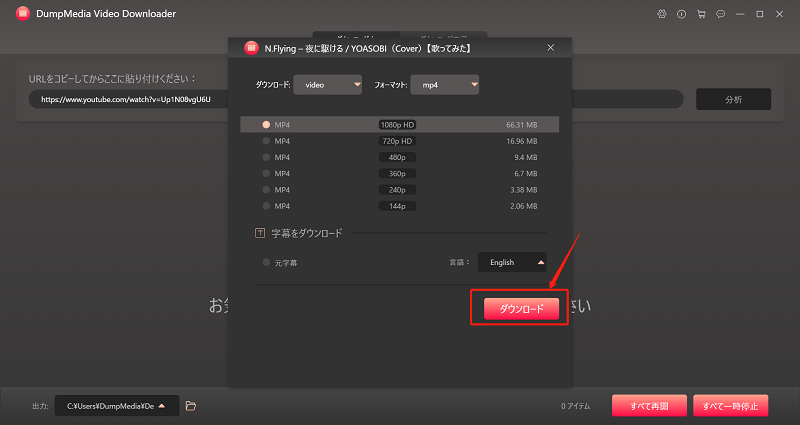The width and height of the screenshot is (800, 425).
Task: Click the DumpMedia app logo in title bar
Action: pos(22,14)
